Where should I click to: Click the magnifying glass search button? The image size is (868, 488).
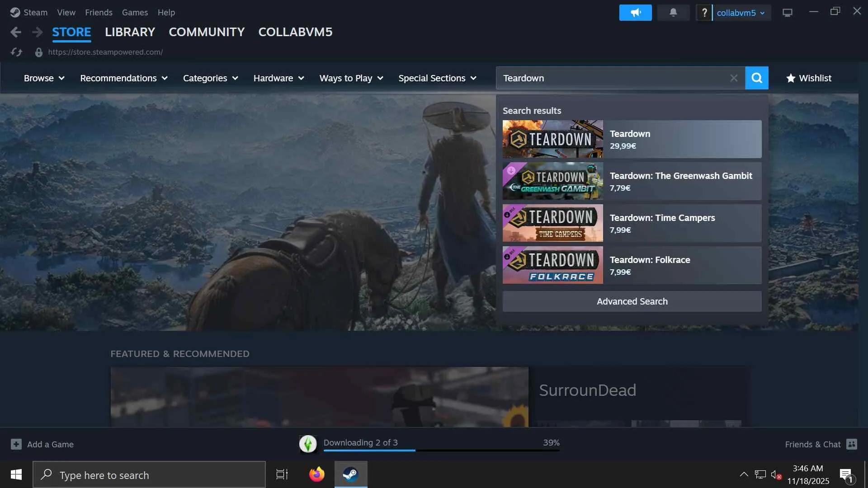click(756, 78)
